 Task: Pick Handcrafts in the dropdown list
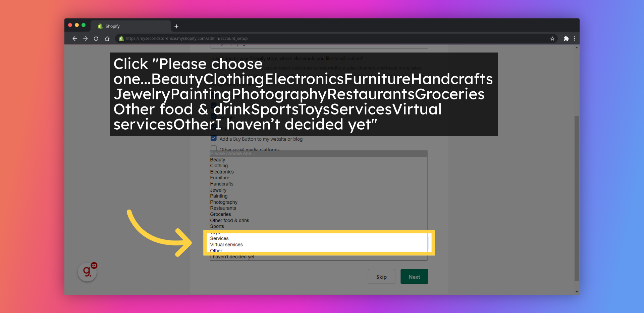pyautogui.click(x=318, y=184)
